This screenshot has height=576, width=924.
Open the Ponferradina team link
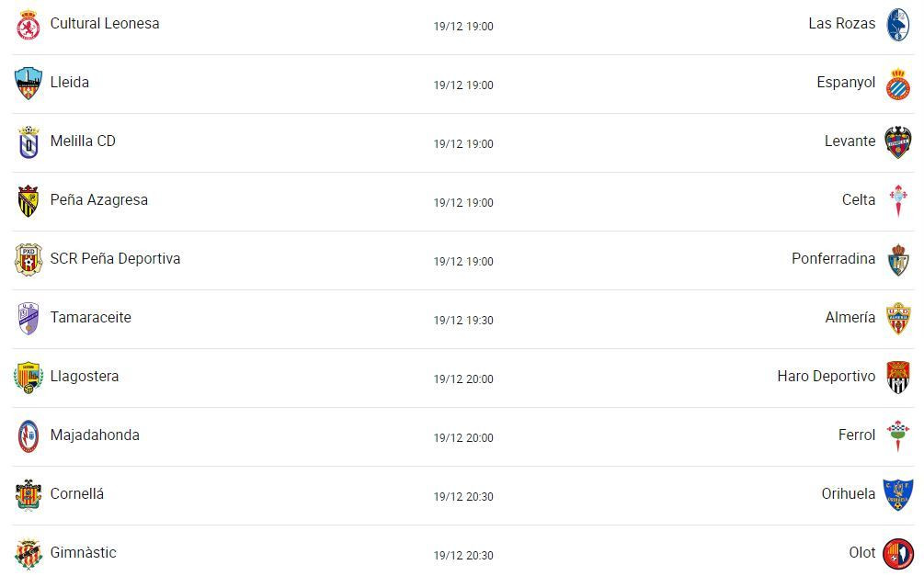(x=833, y=258)
